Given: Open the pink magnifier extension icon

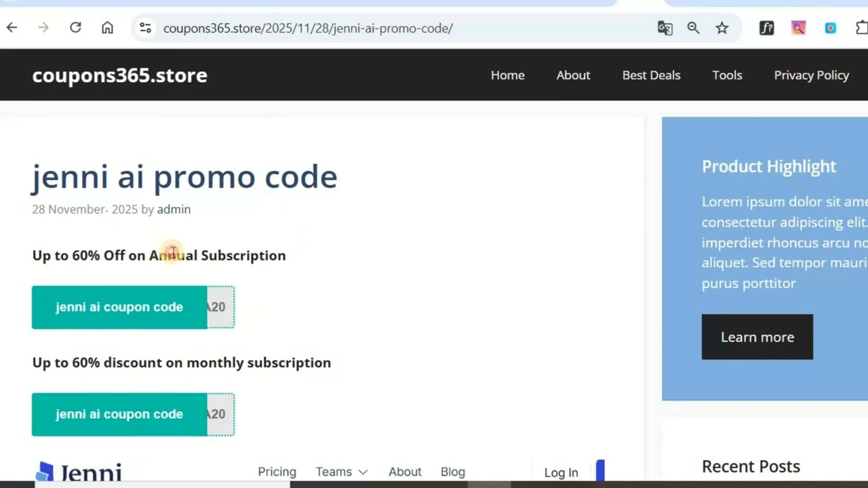Looking at the screenshot, I should point(798,28).
